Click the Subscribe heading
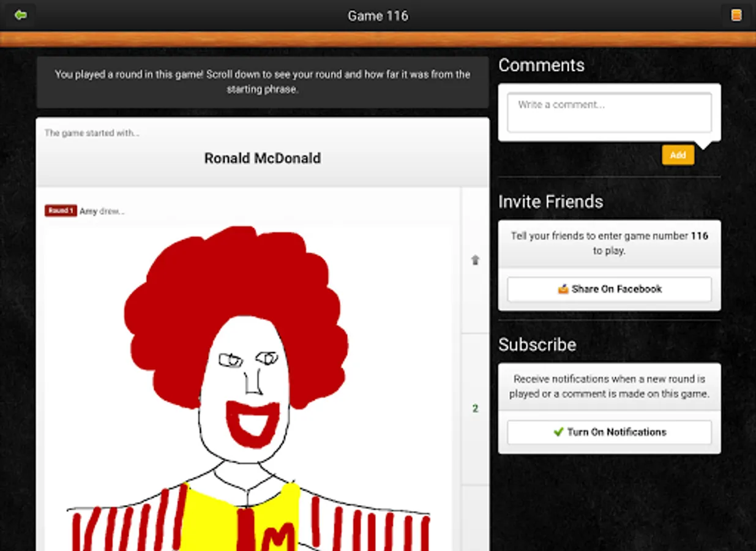The width and height of the screenshot is (756, 551). (x=537, y=345)
